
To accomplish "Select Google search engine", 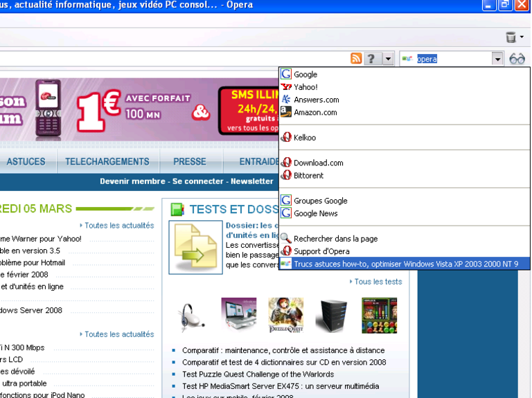I will (x=405, y=74).
